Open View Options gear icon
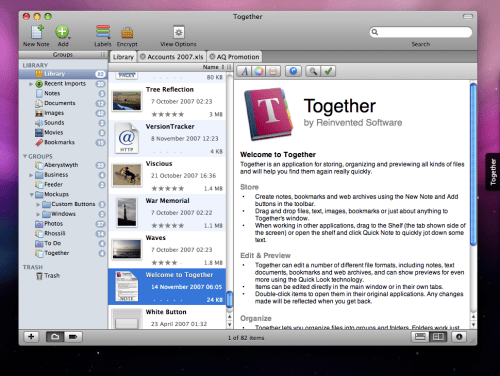This screenshot has width=500, height=376. coord(179,32)
